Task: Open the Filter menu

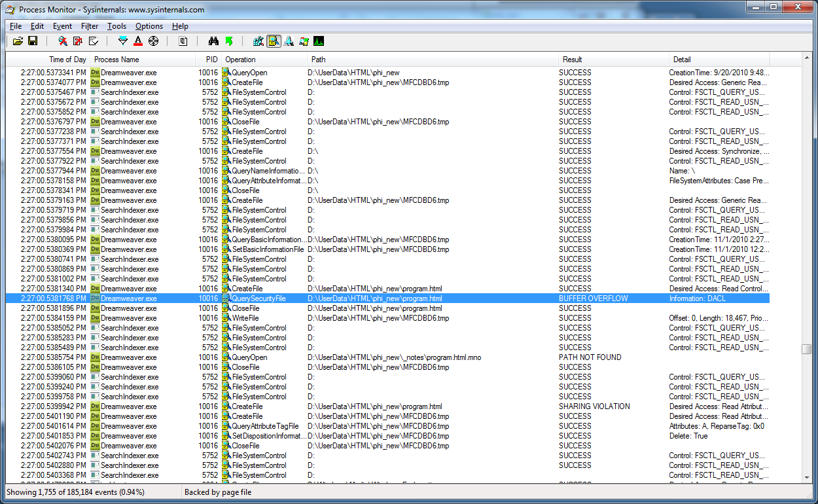Action: 90,26
